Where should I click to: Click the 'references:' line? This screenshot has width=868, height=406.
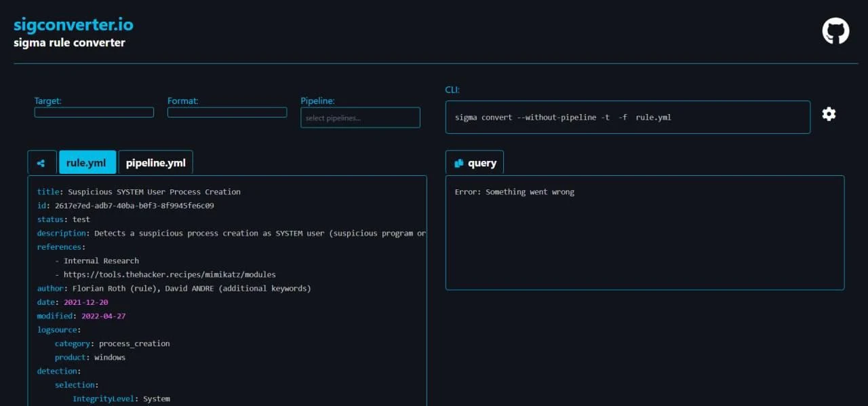[x=61, y=247]
